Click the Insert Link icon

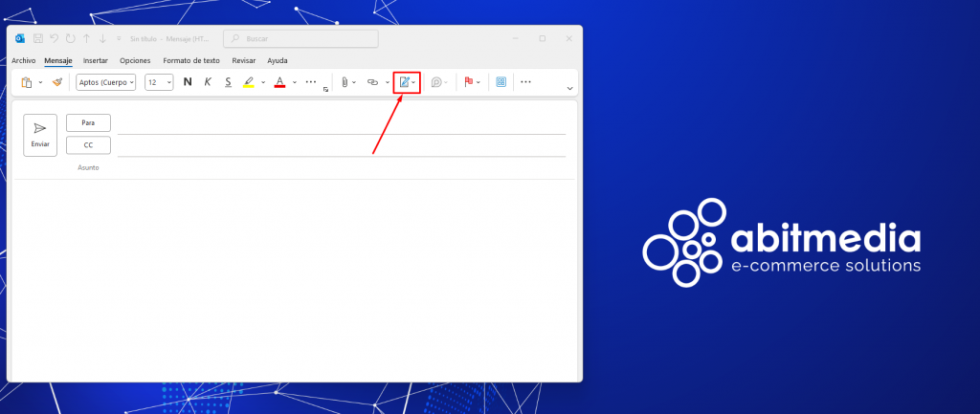[373, 82]
